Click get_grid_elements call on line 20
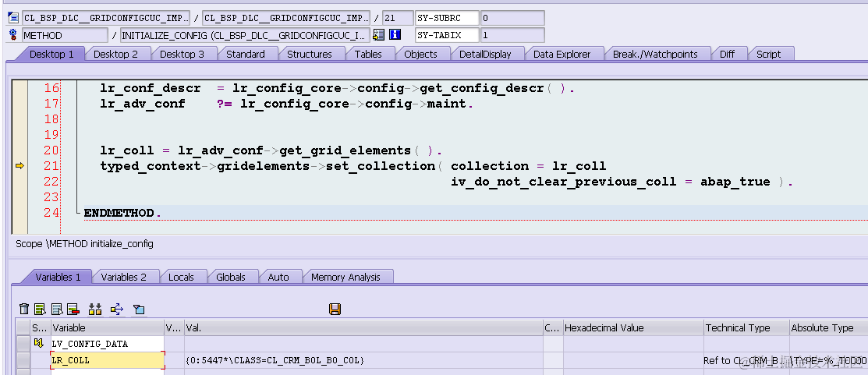 point(345,150)
